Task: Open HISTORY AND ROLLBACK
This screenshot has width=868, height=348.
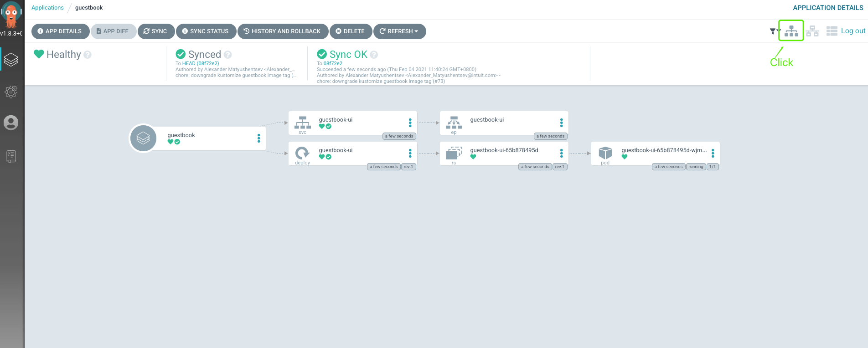Action: (x=283, y=31)
